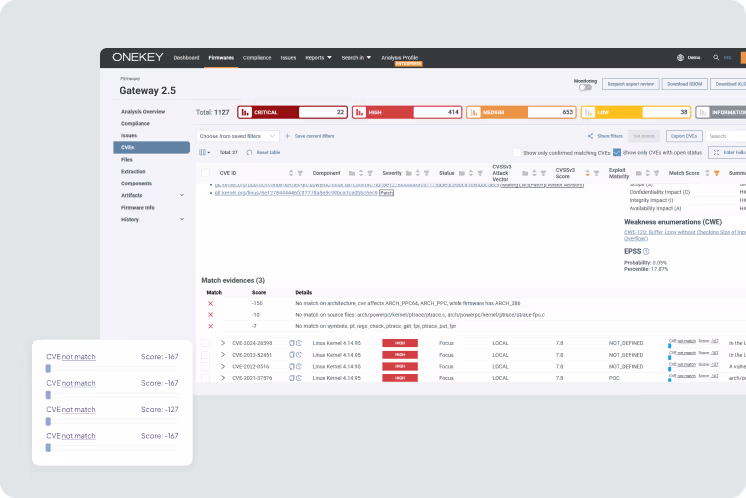Click the copy icon for CVE-2024-26598
This screenshot has width=746, height=498.
[292, 343]
